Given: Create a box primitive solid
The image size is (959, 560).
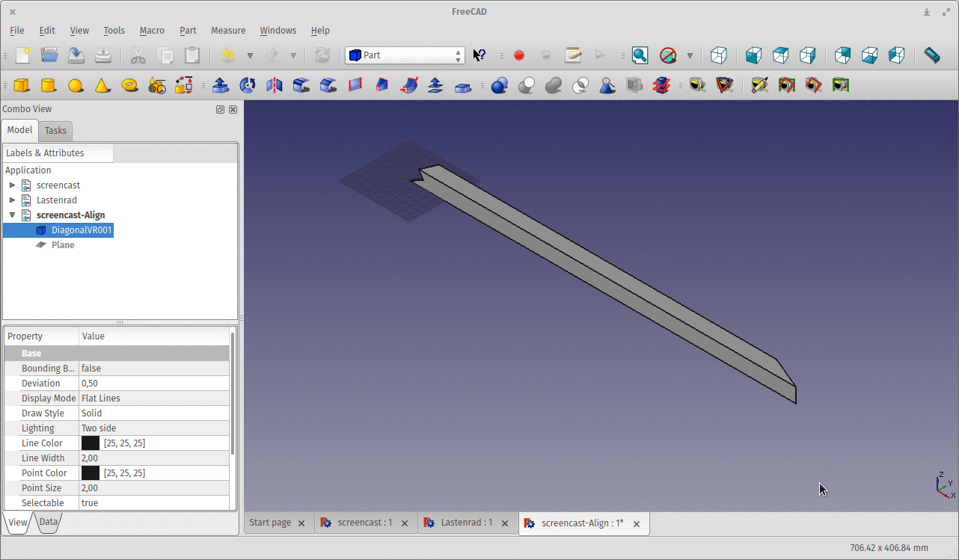Looking at the screenshot, I should [x=22, y=85].
